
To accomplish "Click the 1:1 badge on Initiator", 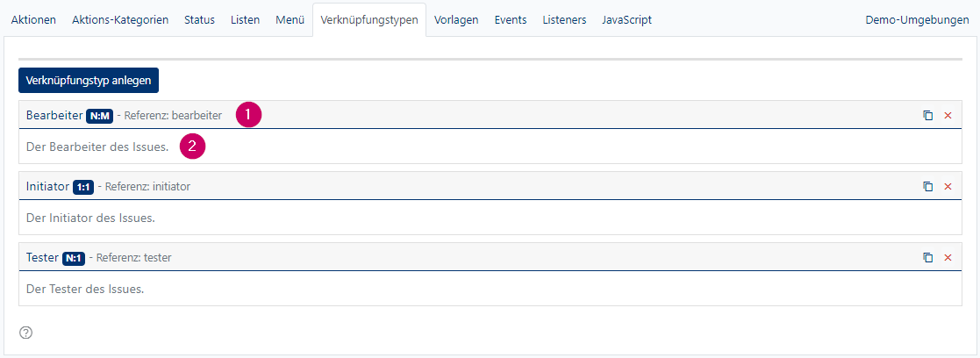I will pos(83,186).
